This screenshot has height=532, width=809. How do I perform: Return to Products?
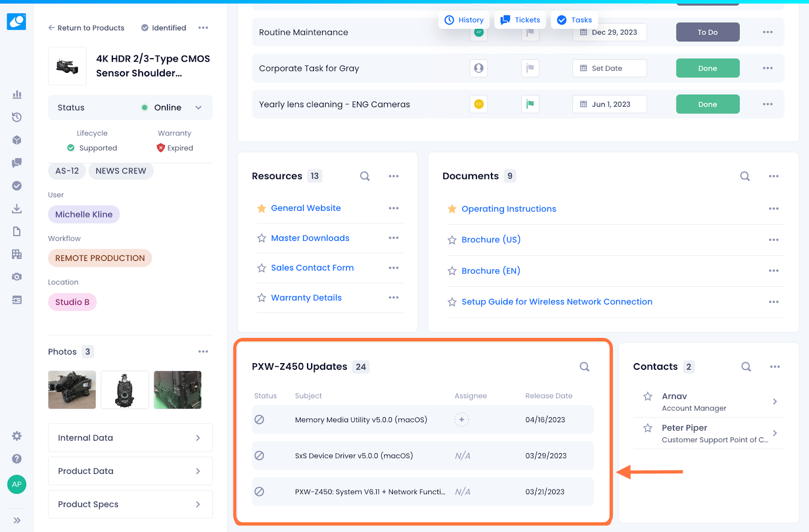pos(86,28)
